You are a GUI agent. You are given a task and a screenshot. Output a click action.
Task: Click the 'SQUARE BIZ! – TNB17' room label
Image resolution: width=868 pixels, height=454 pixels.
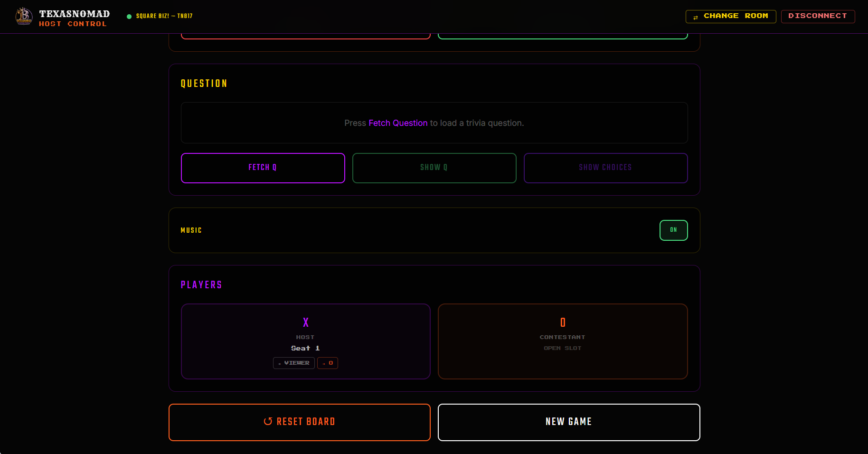[x=164, y=16]
